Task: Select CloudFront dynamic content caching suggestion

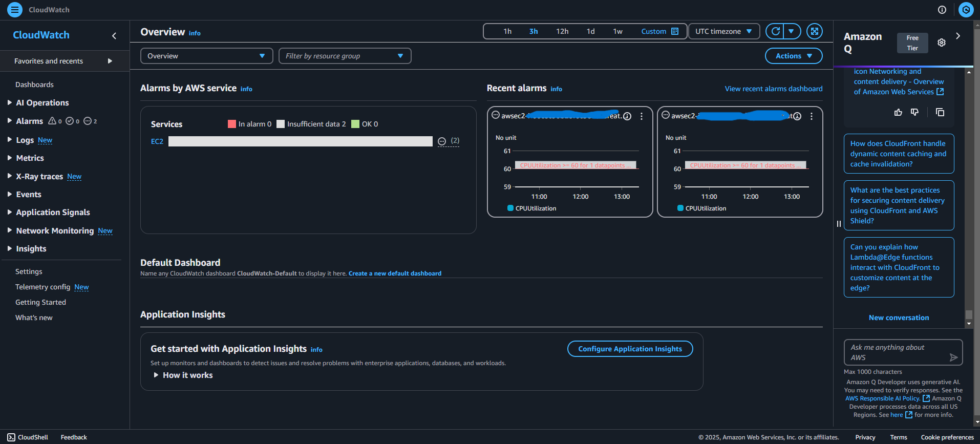Action: [x=899, y=154]
